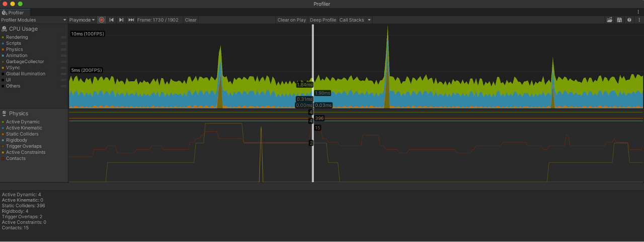Click the reorder handle beside GarbageCollector
This screenshot has height=242, width=644.
click(64, 62)
